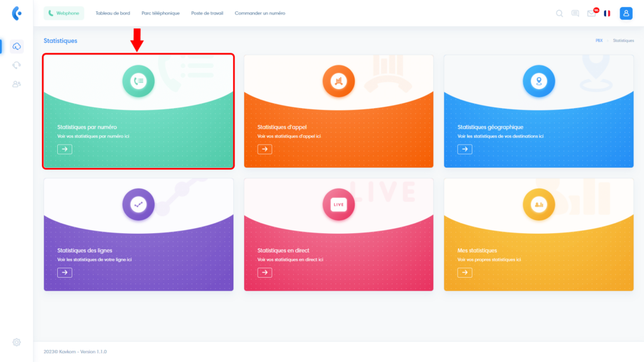
Task: Open the users icon in left sidebar
Action: point(17,84)
